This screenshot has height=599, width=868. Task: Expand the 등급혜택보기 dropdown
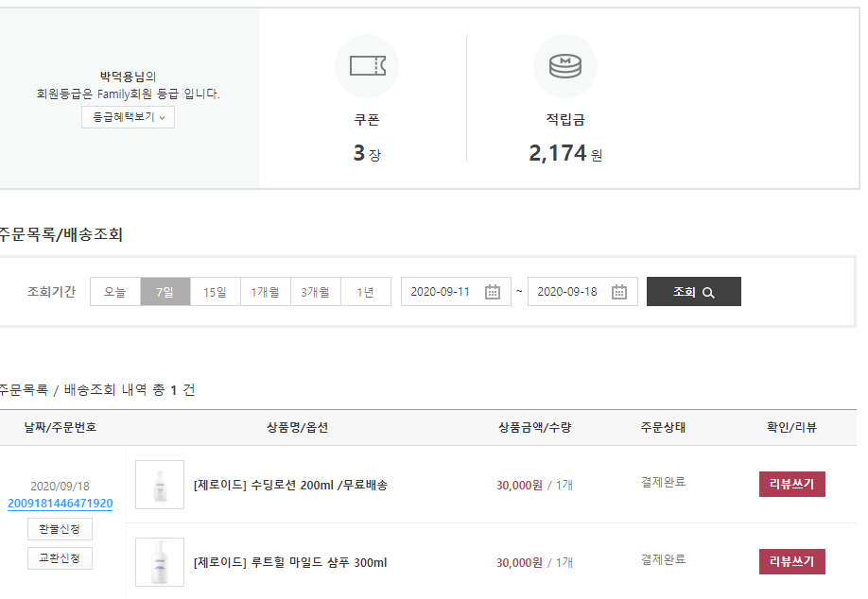(128, 117)
